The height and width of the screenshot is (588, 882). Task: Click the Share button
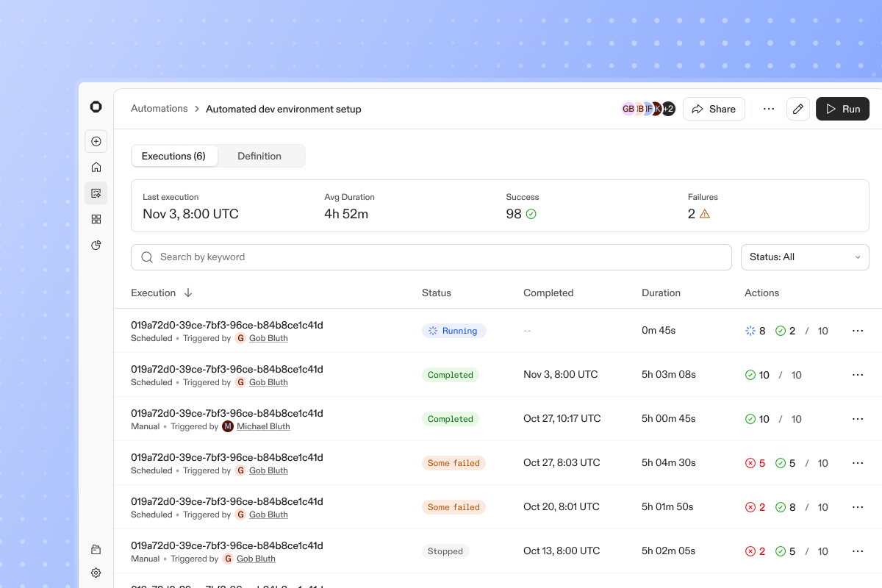[714, 109]
